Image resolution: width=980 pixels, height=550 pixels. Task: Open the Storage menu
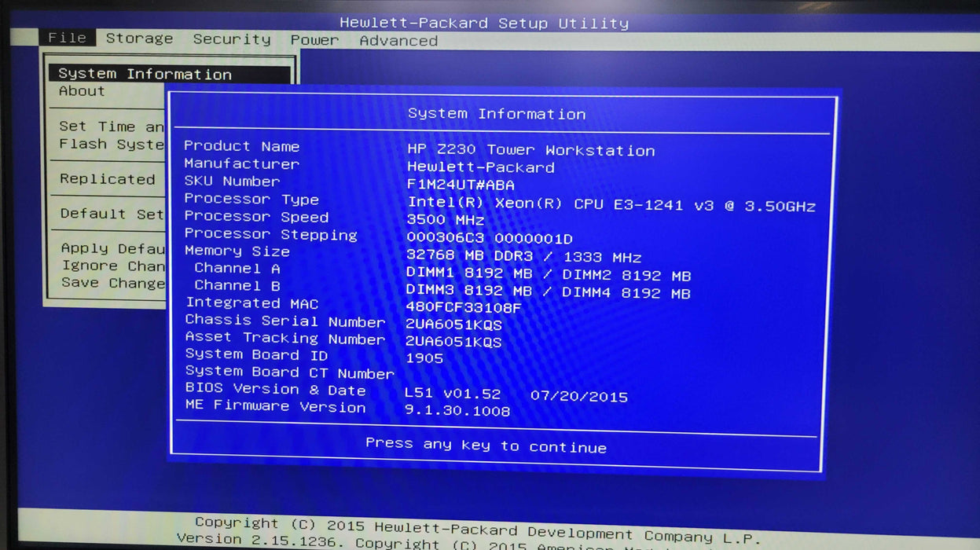[139, 38]
